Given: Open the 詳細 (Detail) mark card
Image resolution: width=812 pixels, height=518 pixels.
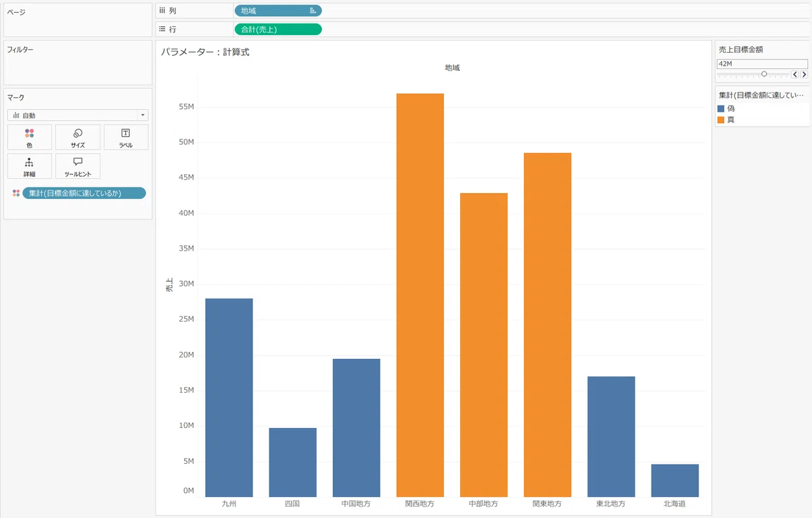Looking at the screenshot, I should [29, 166].
